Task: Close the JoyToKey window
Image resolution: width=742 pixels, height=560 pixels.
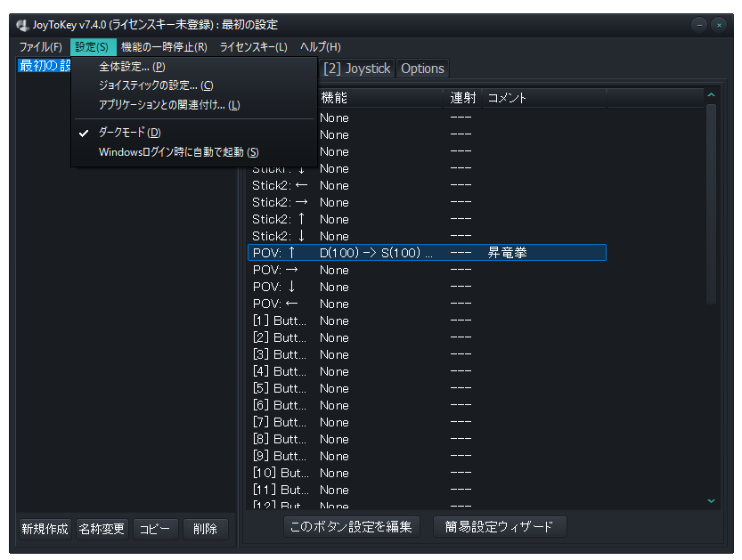Action: (719, 25)
